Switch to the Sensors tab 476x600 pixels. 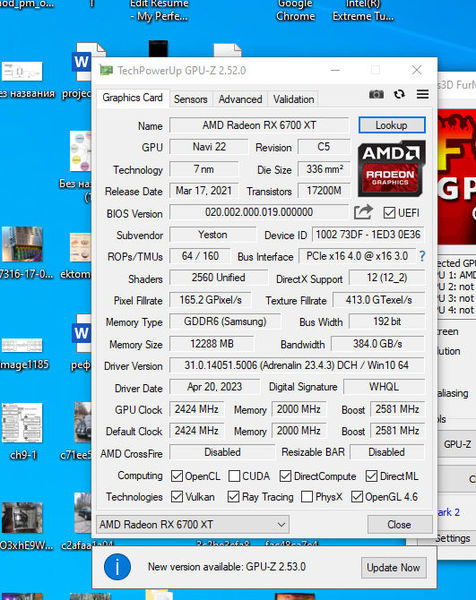click(191, 99)
